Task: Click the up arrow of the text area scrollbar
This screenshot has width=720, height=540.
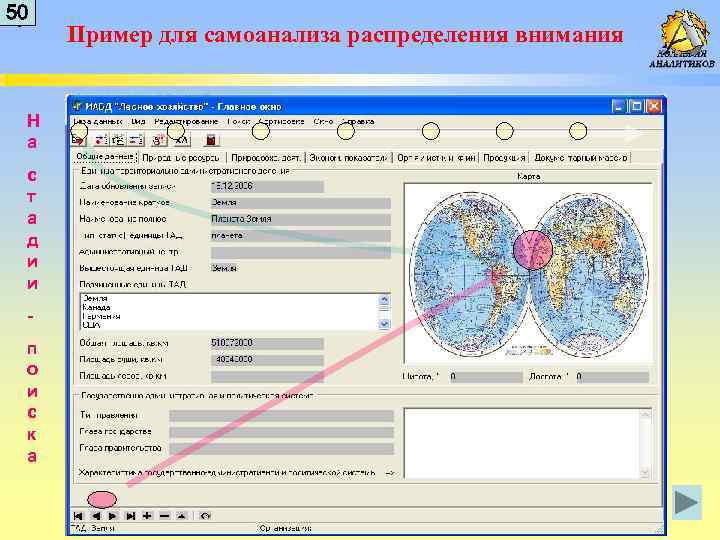Action: [645, 415]
